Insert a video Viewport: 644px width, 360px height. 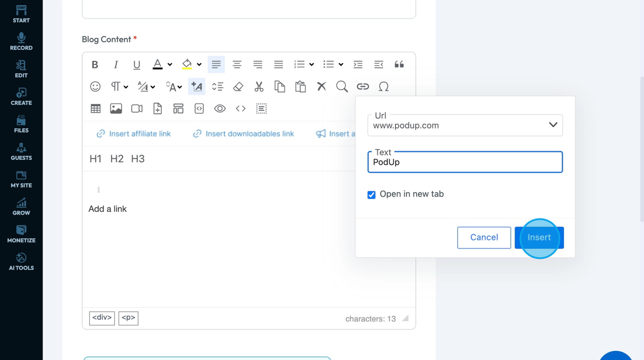pos(137,109)
